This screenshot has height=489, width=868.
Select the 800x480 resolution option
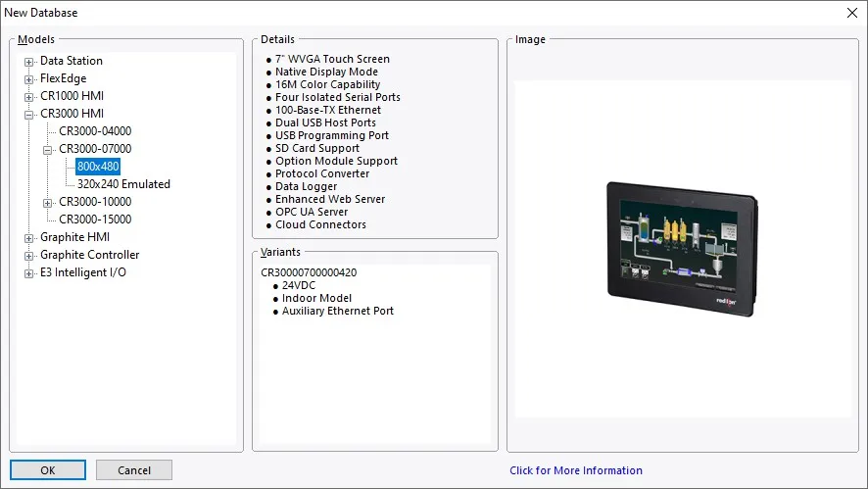pyautogui.click(x=98, y=167)
